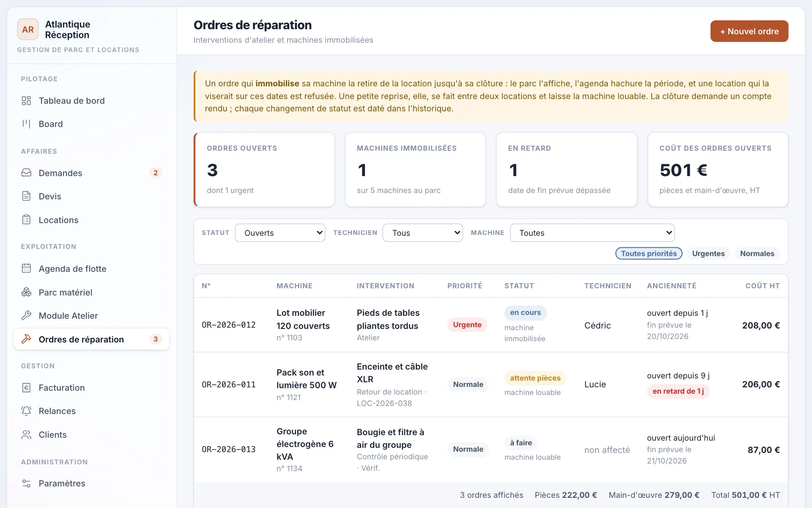Screen dimensions: 812x508
Task: Click the Clients people icon
Action: point(26,434)
